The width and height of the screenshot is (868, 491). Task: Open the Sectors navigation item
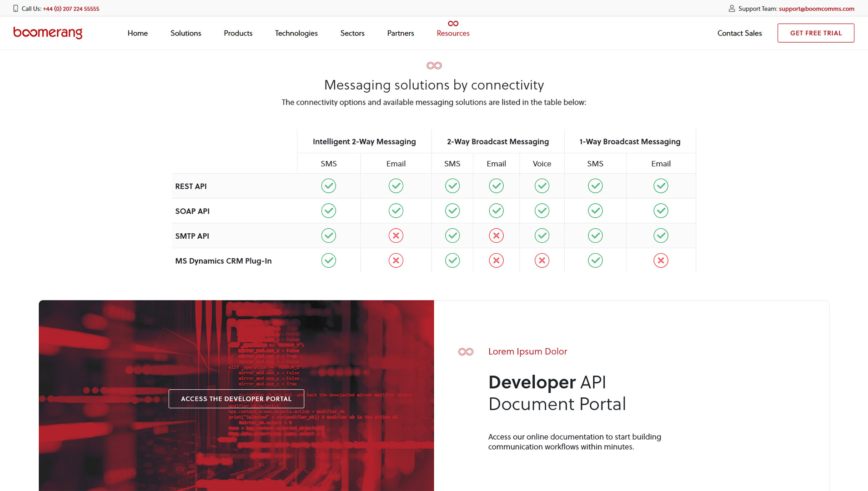[352, 33]
